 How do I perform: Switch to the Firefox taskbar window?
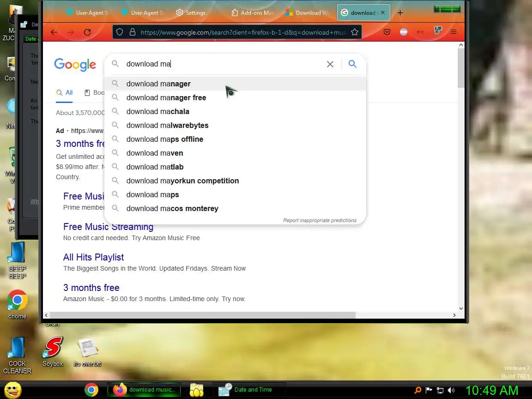(x=144, y=390)
